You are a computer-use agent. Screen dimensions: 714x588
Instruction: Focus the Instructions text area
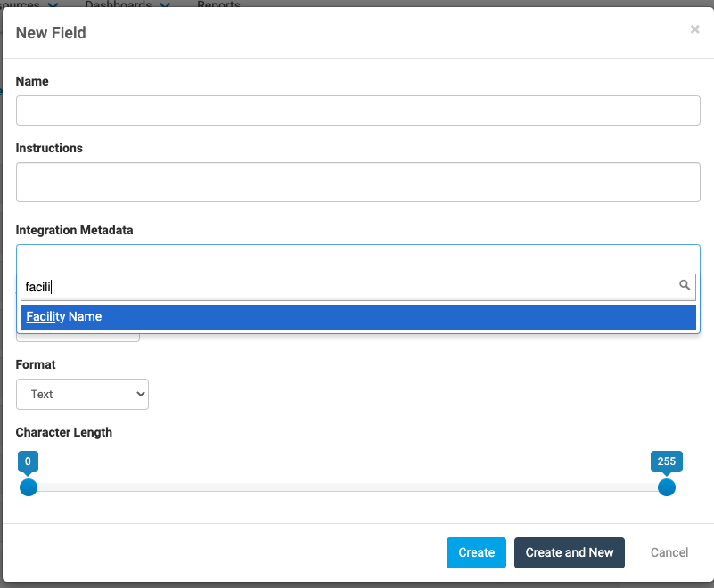pyautogui.click(x=358, y=182)
